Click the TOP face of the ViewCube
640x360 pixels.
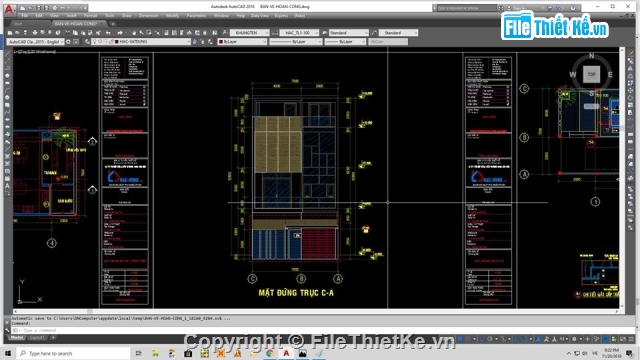[591, 74]
